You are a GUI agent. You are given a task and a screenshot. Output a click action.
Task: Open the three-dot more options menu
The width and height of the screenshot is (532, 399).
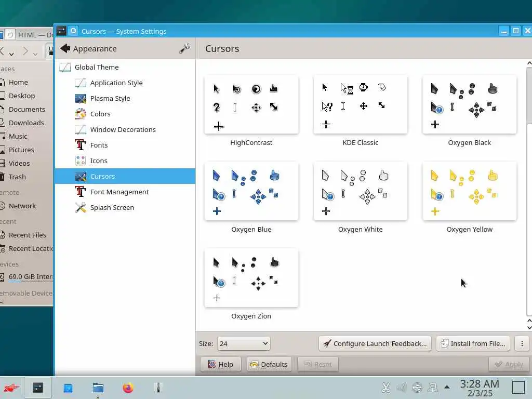point(522,344)
